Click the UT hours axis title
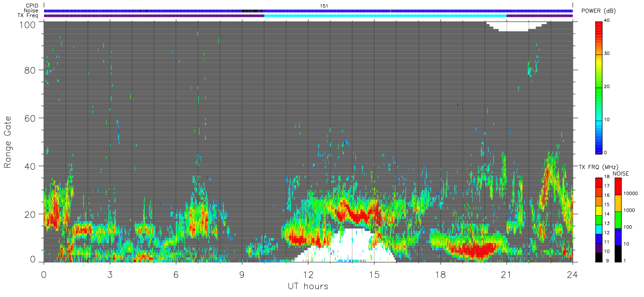Viewport: 644px width, 297px height. click(x=308, y=287)
